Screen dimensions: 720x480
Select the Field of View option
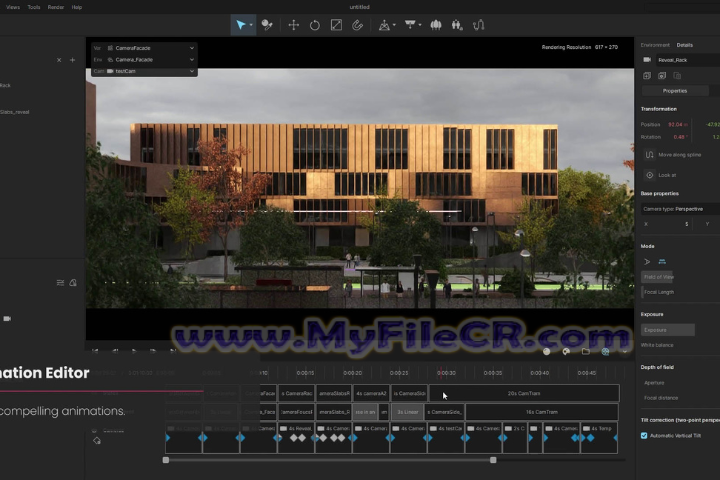(658, 277)
